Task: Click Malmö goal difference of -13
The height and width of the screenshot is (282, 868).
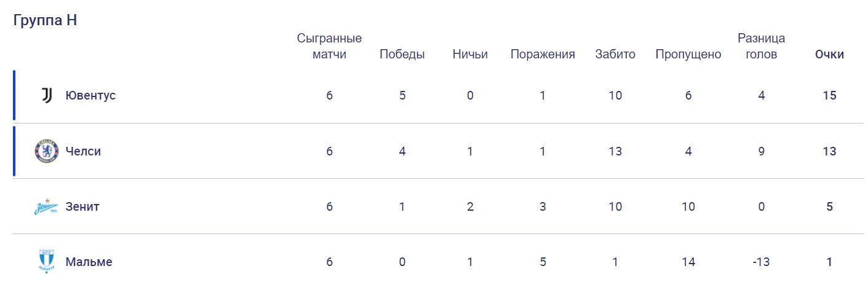Action: pos(761,262)
